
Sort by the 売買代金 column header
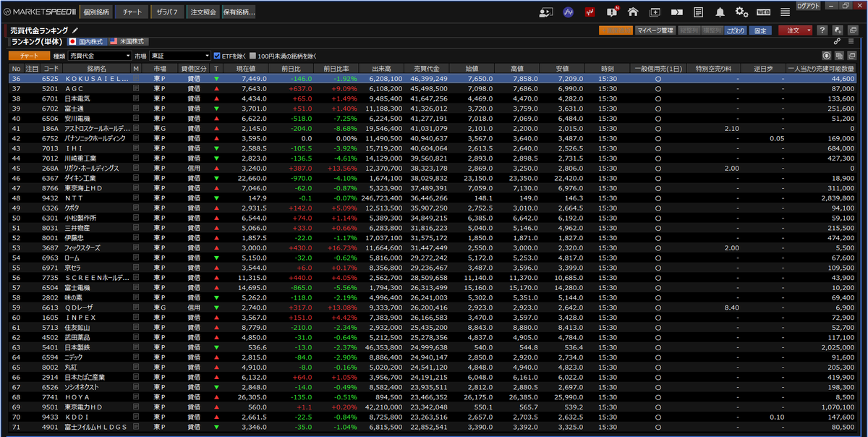(x=426, y=68)
